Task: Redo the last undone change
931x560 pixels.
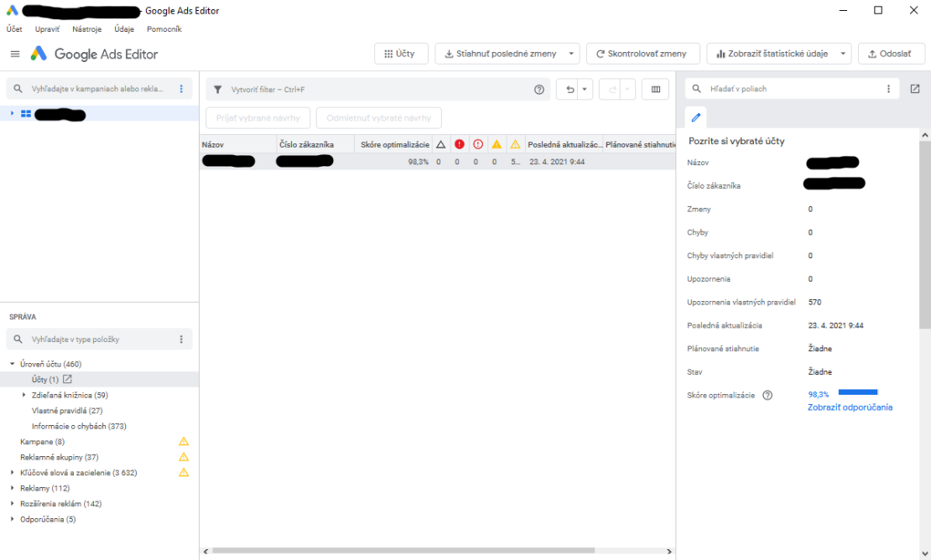Action: pyautogui.click(x=612, y=90)
